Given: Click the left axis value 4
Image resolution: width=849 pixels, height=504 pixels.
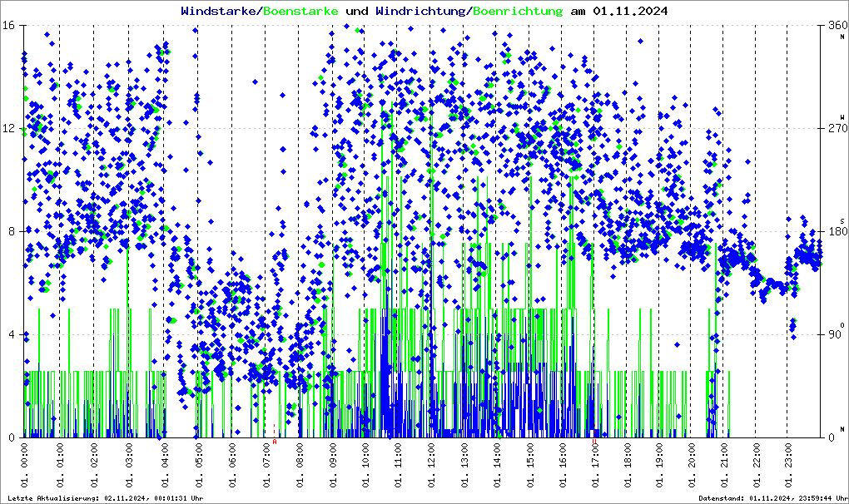Looking at the screenshot, I should click(13, 334).
